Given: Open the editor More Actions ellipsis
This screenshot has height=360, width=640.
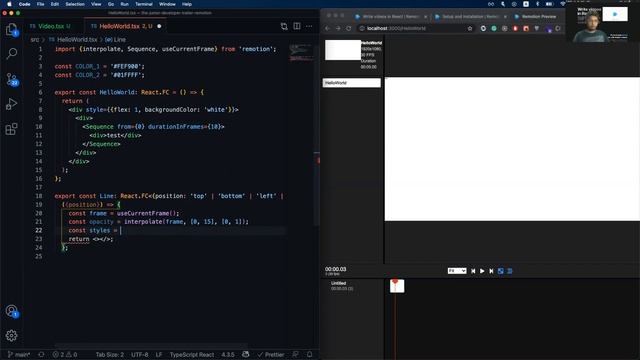Looking at the screenshot, I should (309, 27).
